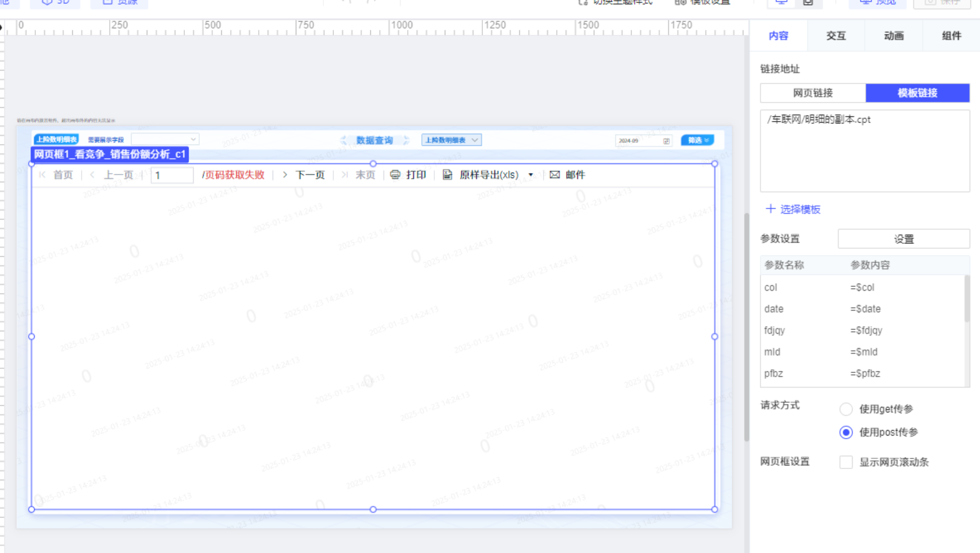Click the 下一页 next page arrow

coord(285,175)
